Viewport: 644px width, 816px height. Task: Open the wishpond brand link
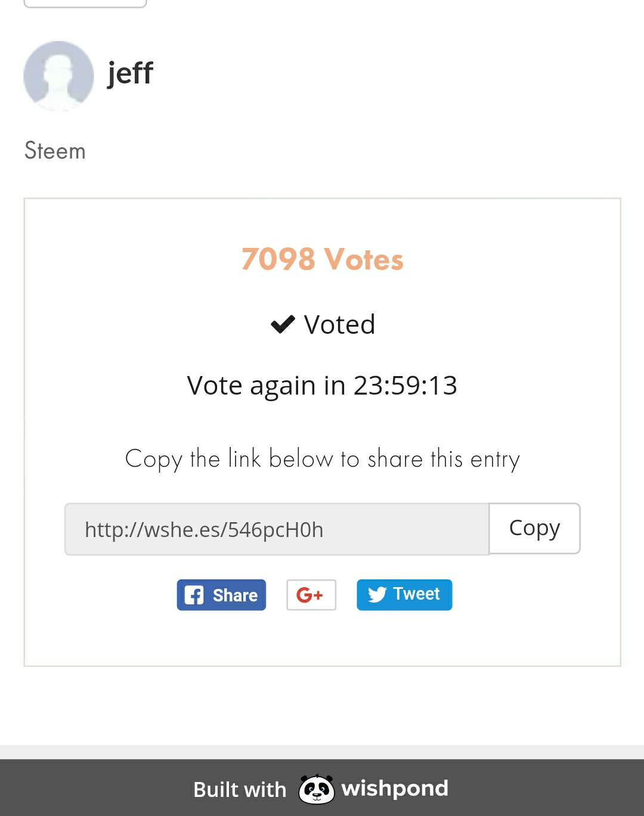394,788
